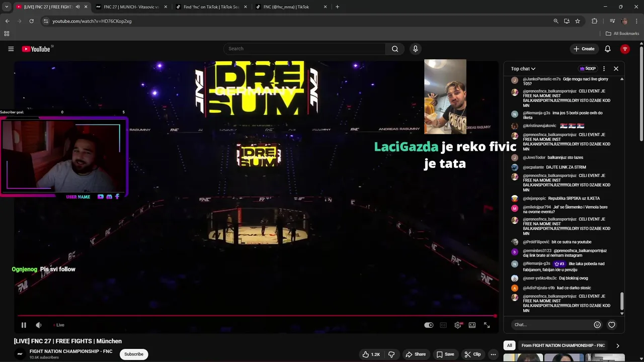Create a Clip of the stream
644x362 pixels.
click(x=472, y=354)
